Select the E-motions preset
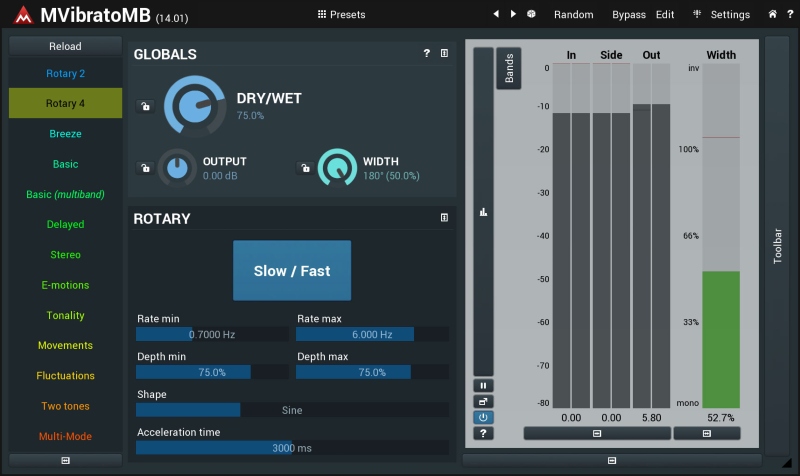Screen dimensions: 800x476 pyautogui.click(x=65, y=285)
